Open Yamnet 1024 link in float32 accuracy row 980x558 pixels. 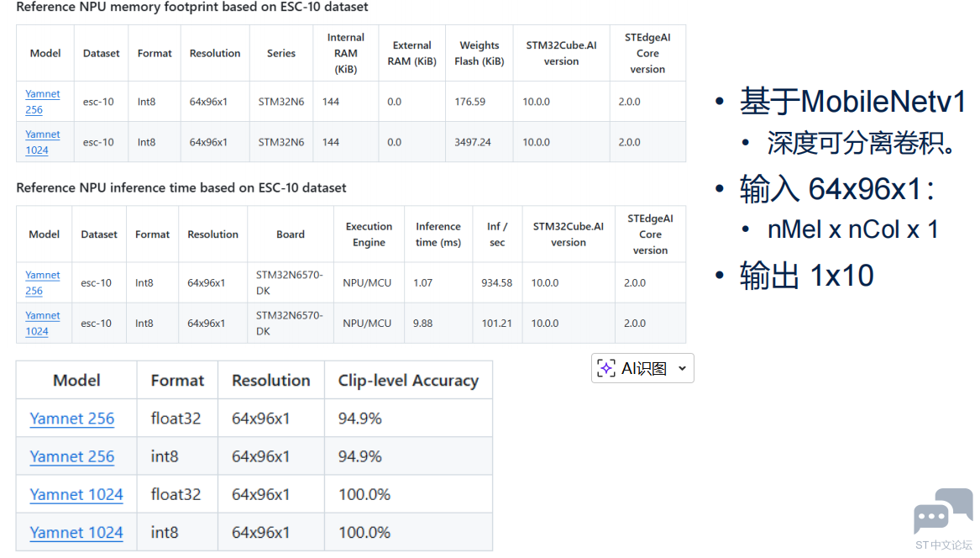coord(76,495)
